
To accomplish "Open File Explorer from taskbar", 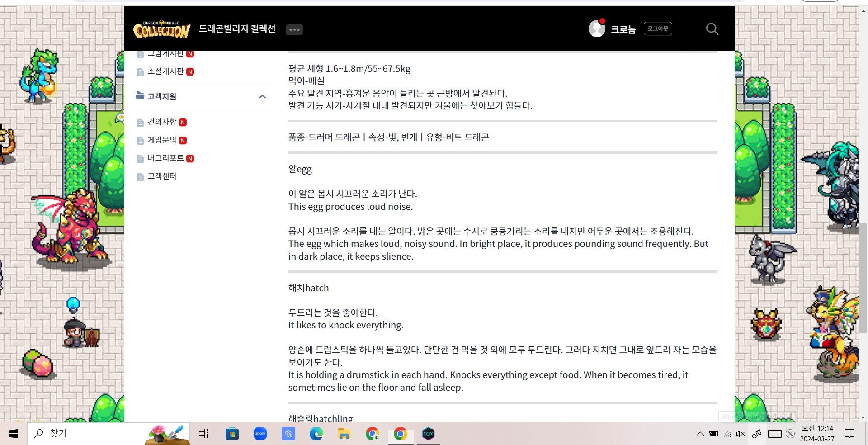I will (x=344, y=434).
